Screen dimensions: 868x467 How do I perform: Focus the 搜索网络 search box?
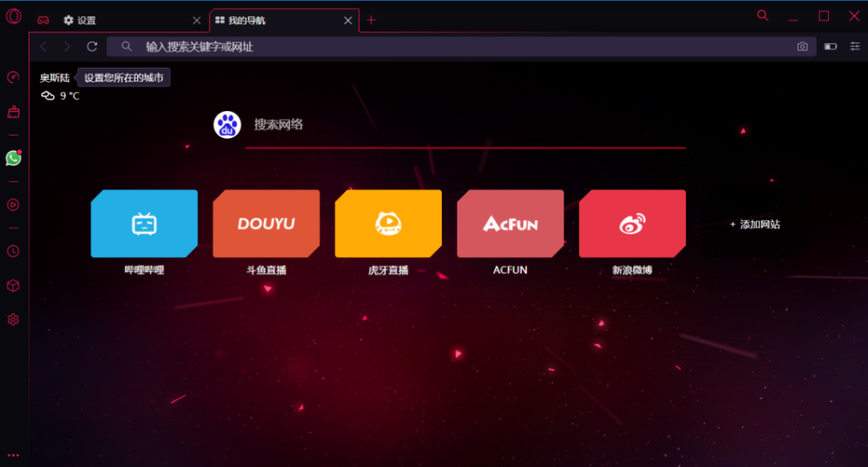click(x=465, y=124)
